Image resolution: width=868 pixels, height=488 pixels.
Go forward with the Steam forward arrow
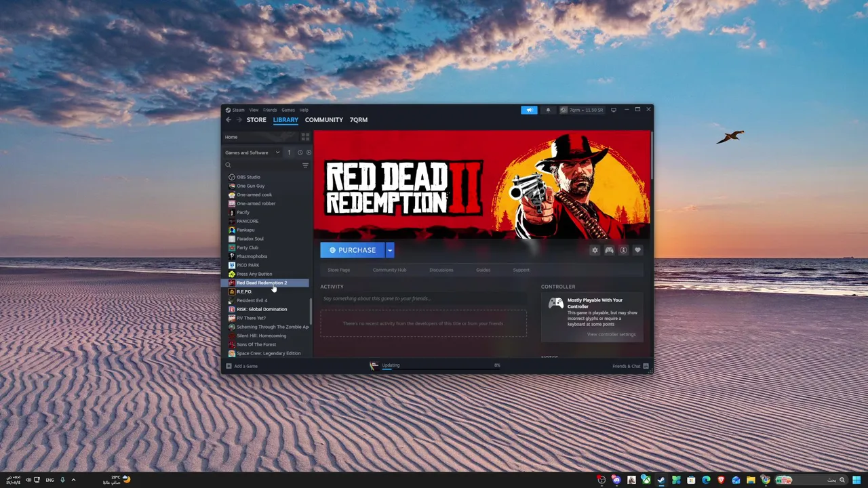coord(239,120)
